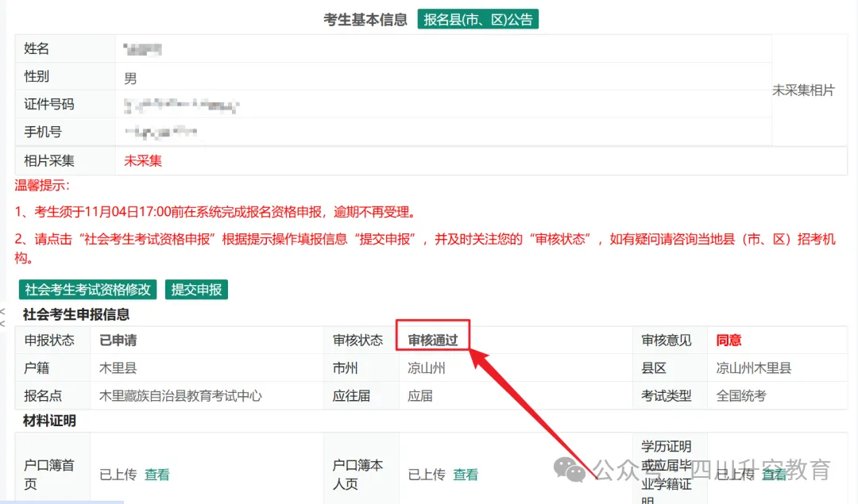View the uploaded 户口簿本人页 document
The image size is (858, 504).
tap(466, 475)
